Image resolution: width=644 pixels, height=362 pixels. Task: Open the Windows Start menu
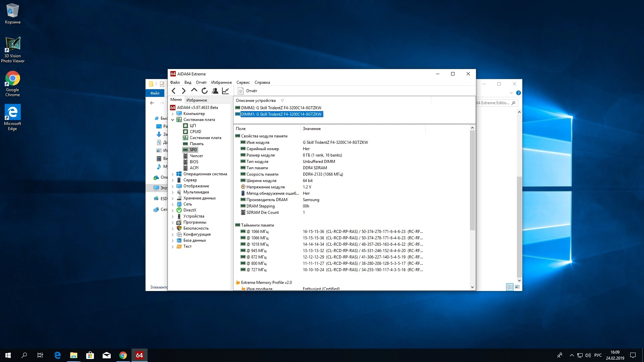click(8, 355)
